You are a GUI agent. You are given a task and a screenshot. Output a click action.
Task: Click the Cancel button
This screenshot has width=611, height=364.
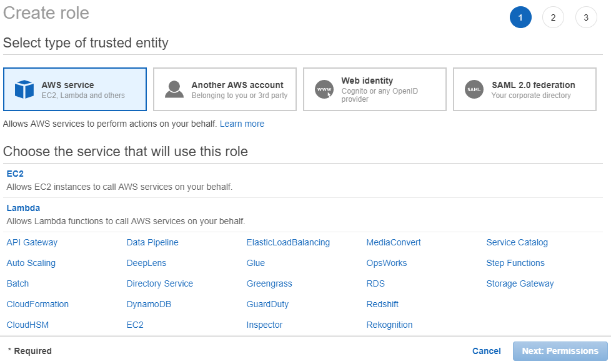tap(486, 351)
